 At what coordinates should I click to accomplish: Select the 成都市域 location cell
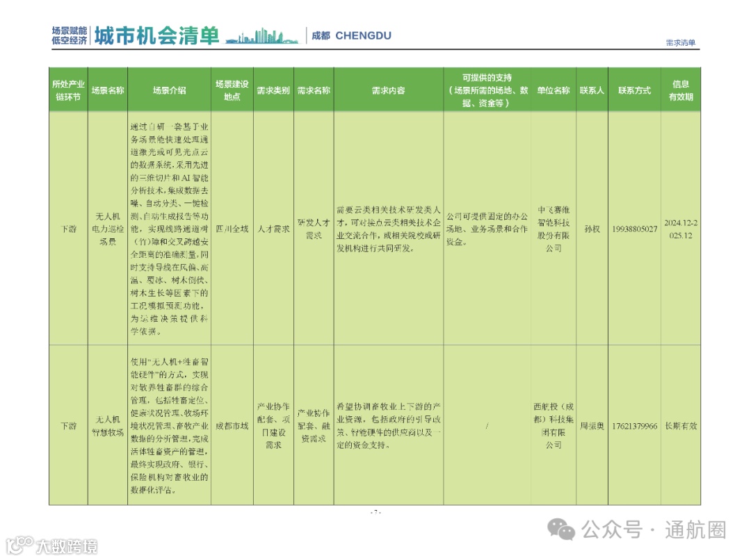click(x=232, y=426)
